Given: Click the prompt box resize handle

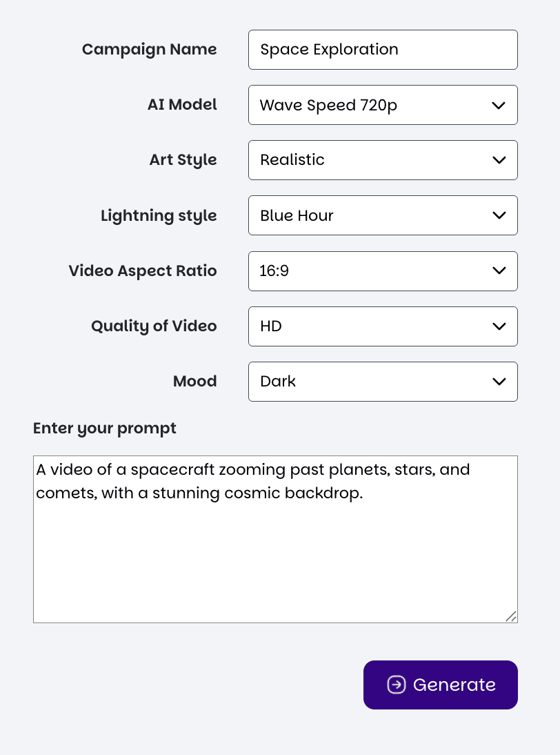Looking at the screenshot, I should [x=512, y=616].
